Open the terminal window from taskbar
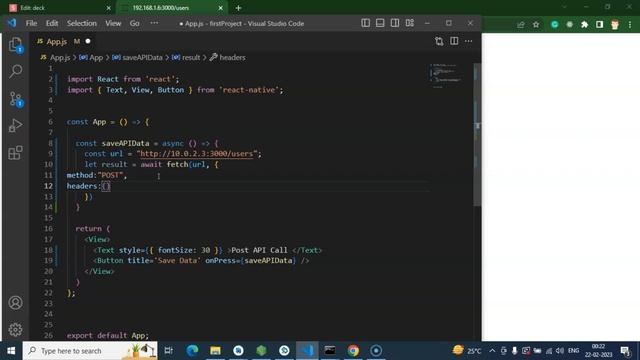Image resolution: width=640 pixels, height=360 pixels. 330,351
